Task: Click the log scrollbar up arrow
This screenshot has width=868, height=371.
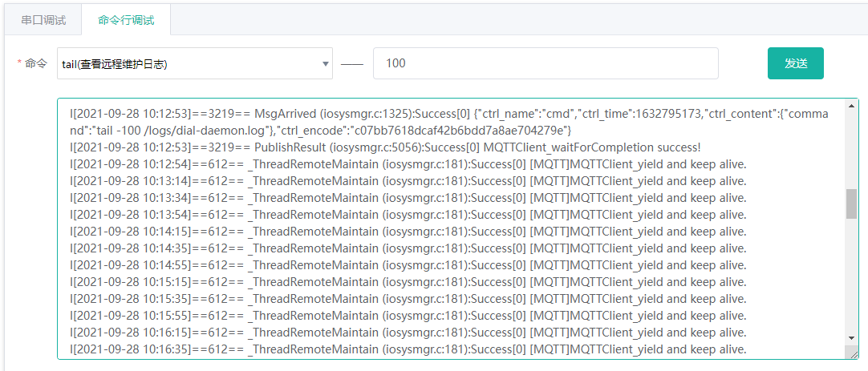Action: coord(851,106)
